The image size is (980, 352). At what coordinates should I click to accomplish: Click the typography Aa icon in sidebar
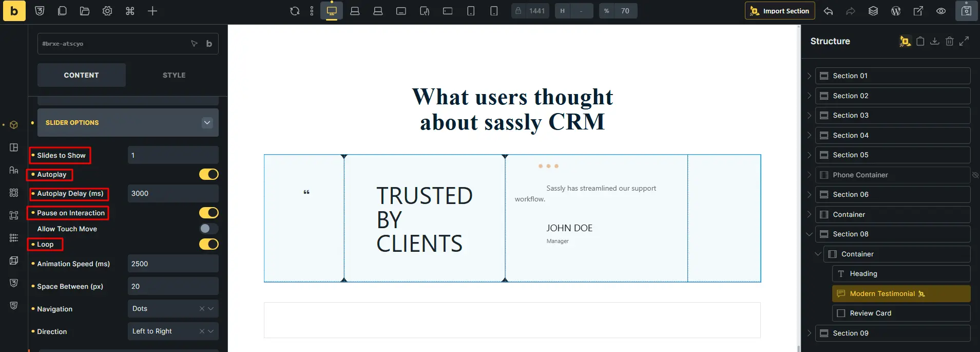pos(14,170)
